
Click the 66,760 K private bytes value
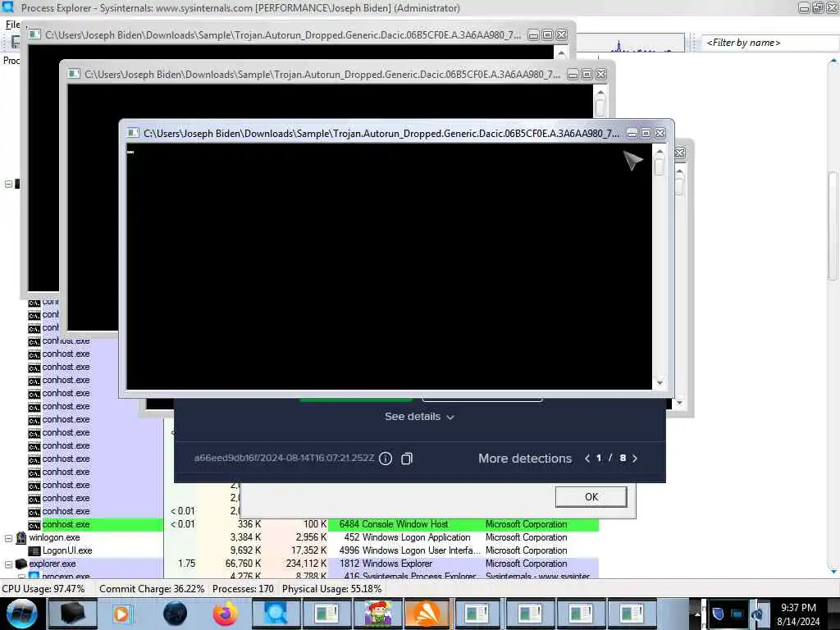point(243,564)
